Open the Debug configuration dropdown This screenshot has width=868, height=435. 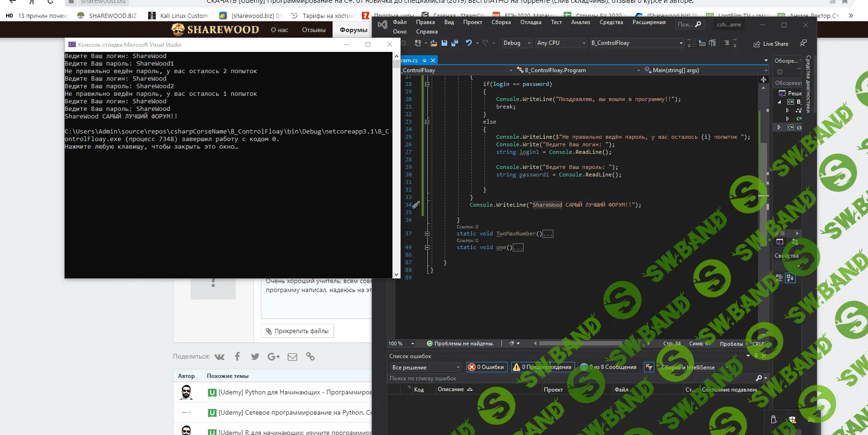[517, 43]
